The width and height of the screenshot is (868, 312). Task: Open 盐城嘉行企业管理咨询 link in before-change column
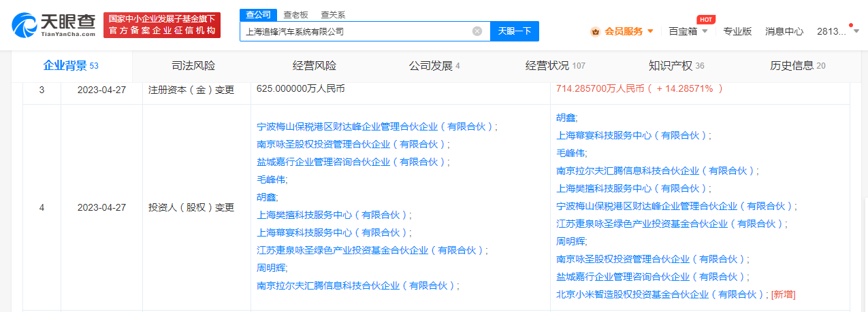pyautogui.click(x=351, y=162)
